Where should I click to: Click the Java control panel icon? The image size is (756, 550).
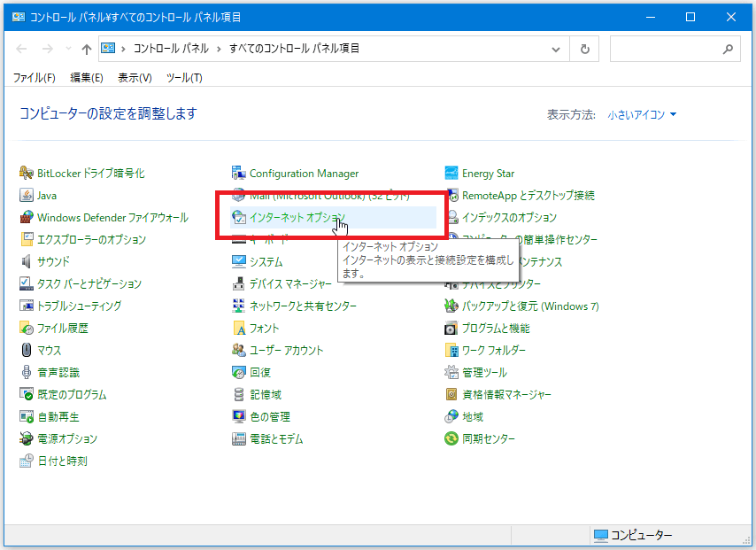click(27, 196)
